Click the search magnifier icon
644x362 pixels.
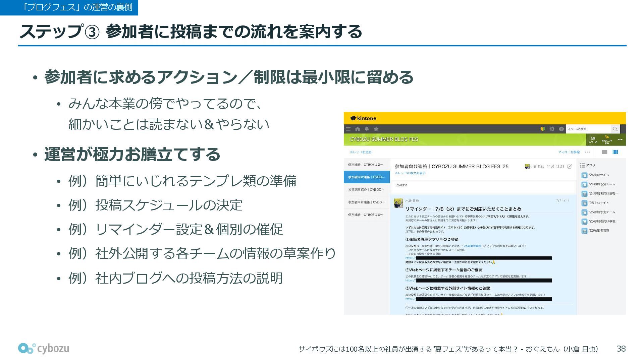click(x=615, y=129)
